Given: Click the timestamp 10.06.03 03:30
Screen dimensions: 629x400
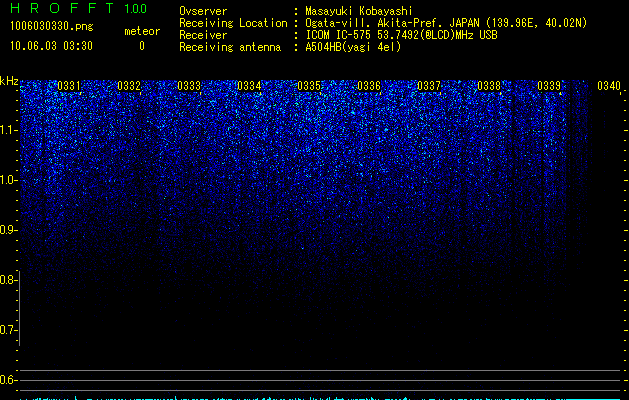Looking at the screenshot, I should point(51,46).
